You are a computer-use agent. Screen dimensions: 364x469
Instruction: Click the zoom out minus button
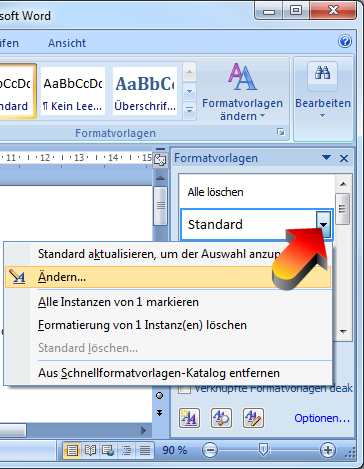click(210, 451)
